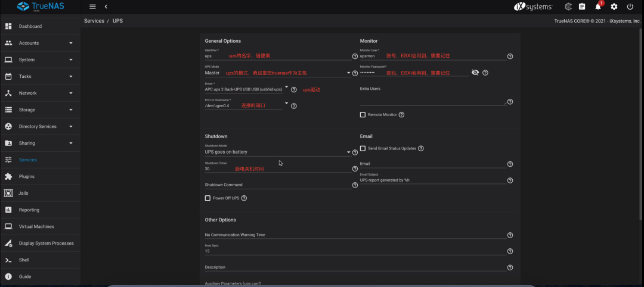Show help for Send Email Status Updates

point(420,148)
